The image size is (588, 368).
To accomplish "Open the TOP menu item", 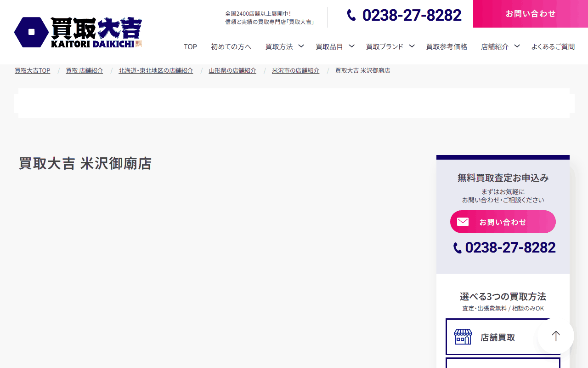I will 190,46.
